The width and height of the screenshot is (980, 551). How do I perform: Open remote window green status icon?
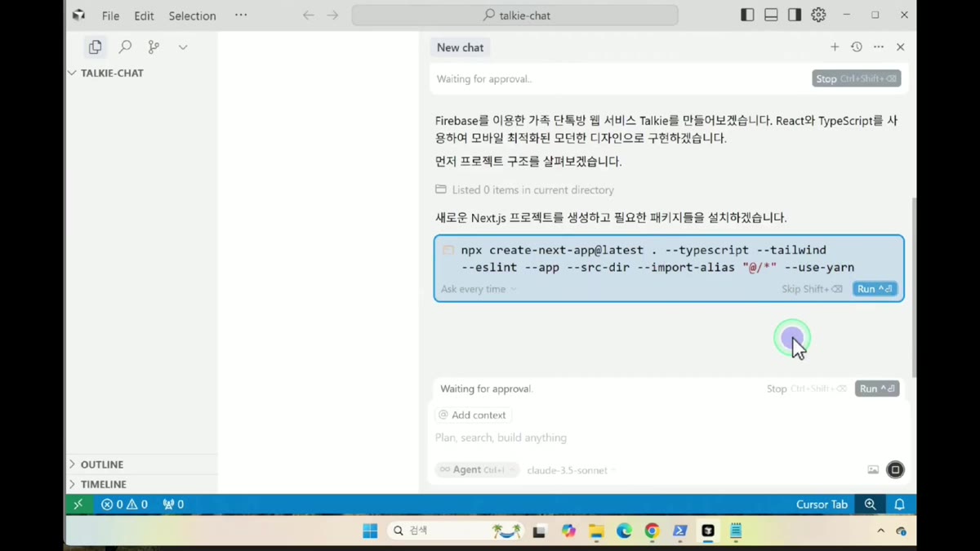pyautogui.click(x=78, y=504)
